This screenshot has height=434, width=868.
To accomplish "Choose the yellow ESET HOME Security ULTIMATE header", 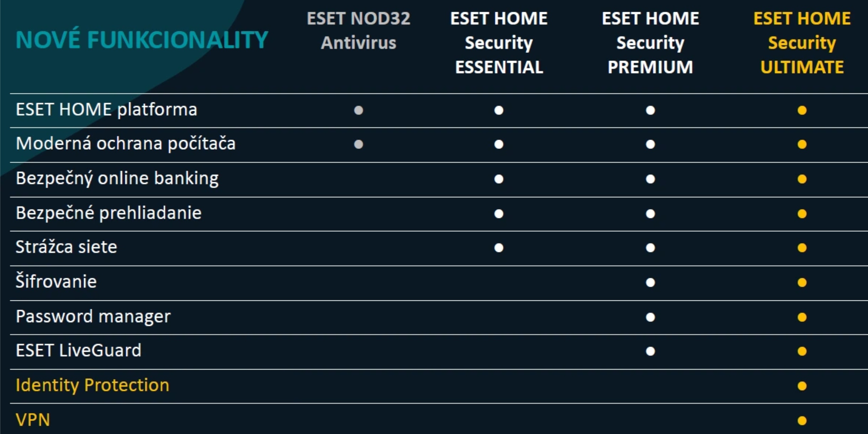I will click(802, 43).
